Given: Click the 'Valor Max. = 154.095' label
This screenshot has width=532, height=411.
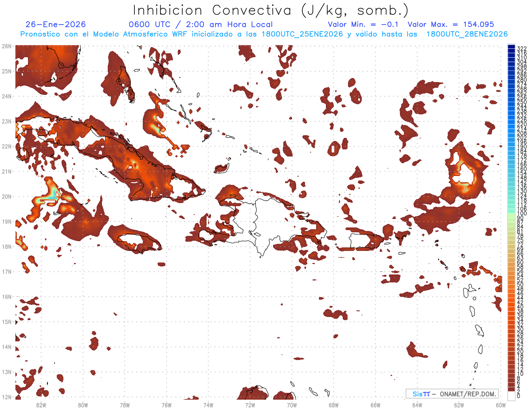Looking at the screenshot, I should (x=451, y=25).
